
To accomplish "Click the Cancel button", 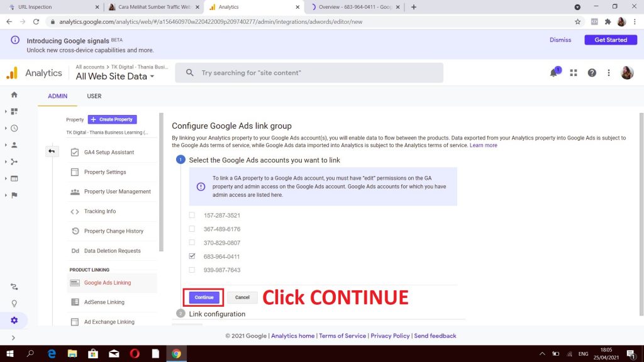I will pos(242,297).
